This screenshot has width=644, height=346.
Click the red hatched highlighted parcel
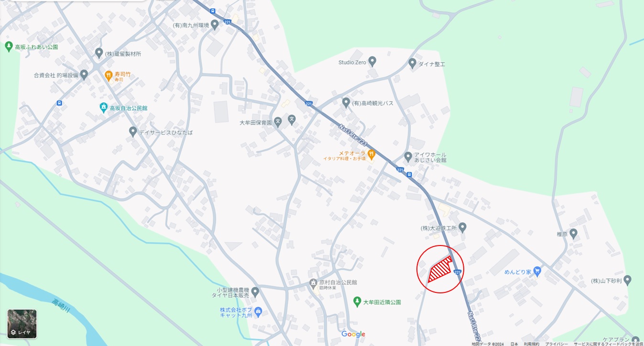point(439,269)
